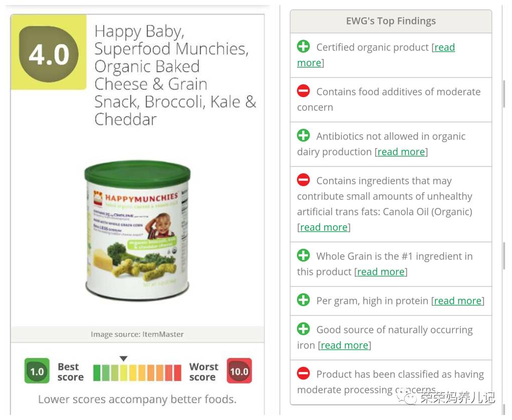Click green plus icon beside Certified organic product
Viewport: 512px width, 420px height.
coord(303,47)
